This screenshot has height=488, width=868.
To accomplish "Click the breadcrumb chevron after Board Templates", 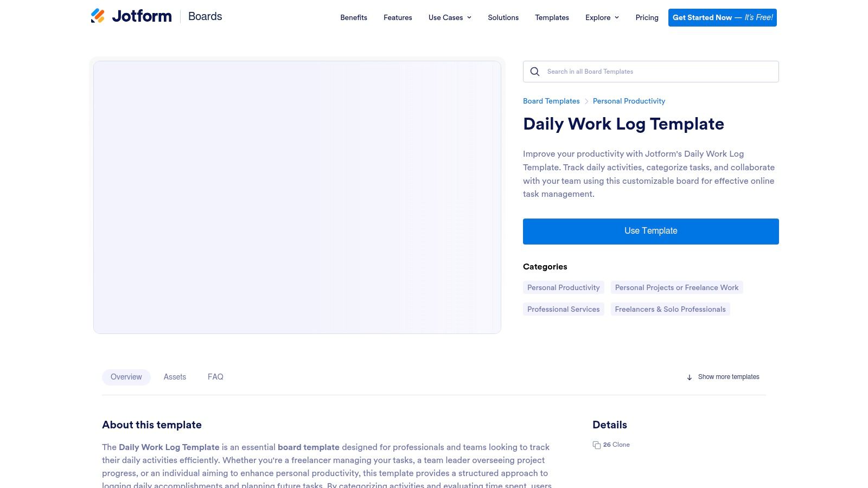I will 586,101.
